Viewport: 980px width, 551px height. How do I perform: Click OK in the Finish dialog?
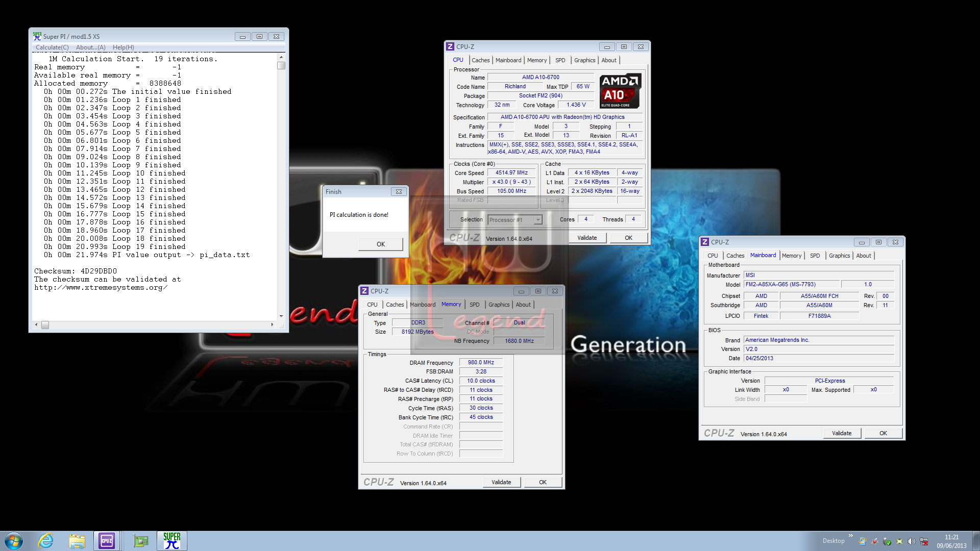coord(381,244)
